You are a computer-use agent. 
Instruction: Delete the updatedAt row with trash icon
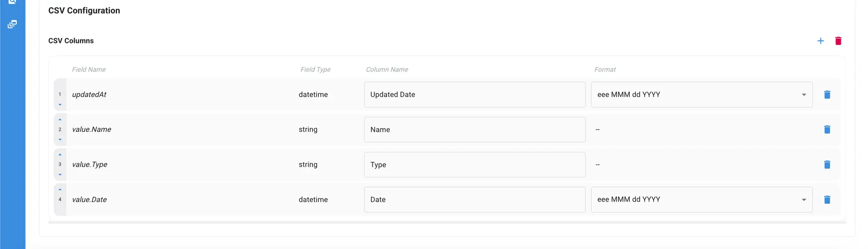[827, 95]
